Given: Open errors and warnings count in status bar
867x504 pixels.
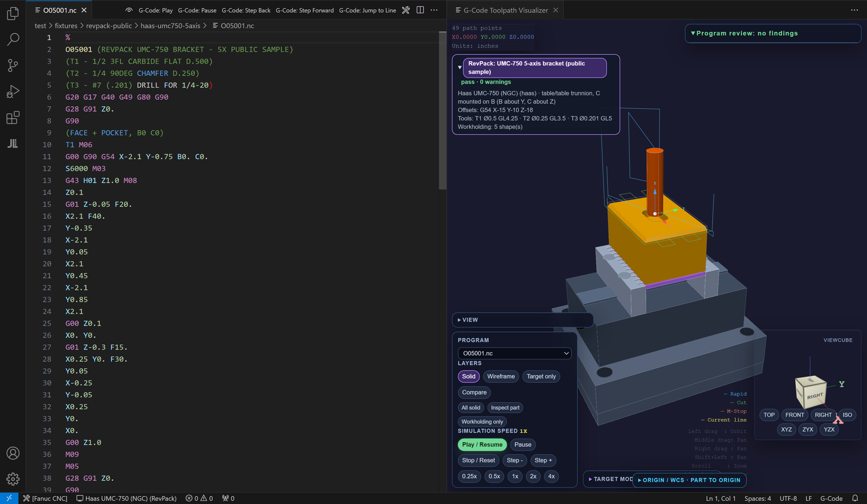Looking at the screenshot, I should [199, 498].
